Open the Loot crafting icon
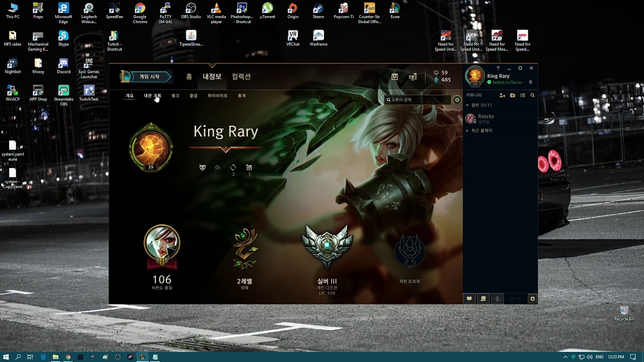This screenshot has height=362, width=644. 395,76
